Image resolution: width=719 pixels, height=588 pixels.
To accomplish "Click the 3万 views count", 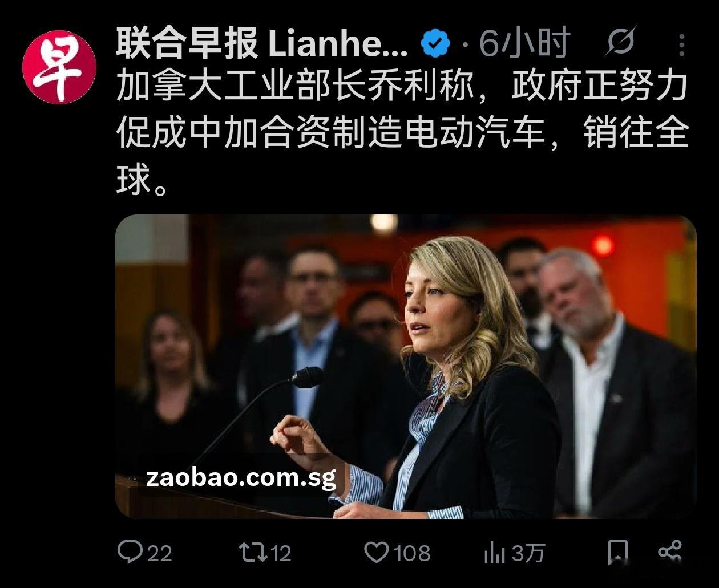I will tap(528, 553).
